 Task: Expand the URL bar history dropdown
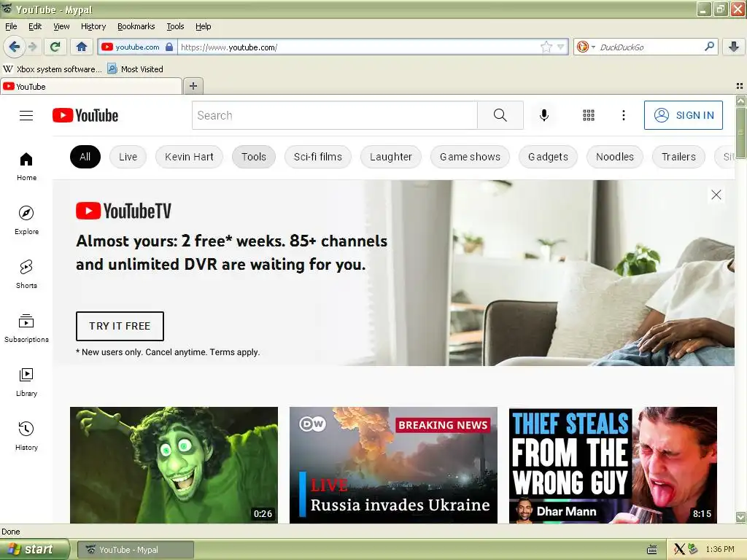561,47
